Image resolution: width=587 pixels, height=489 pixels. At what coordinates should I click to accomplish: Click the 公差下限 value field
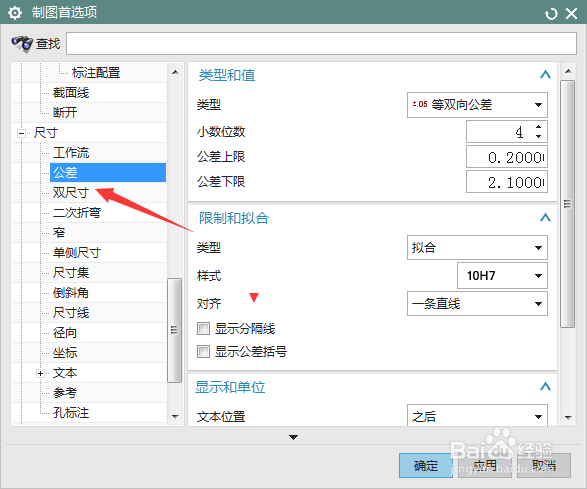tap(507, 182)
